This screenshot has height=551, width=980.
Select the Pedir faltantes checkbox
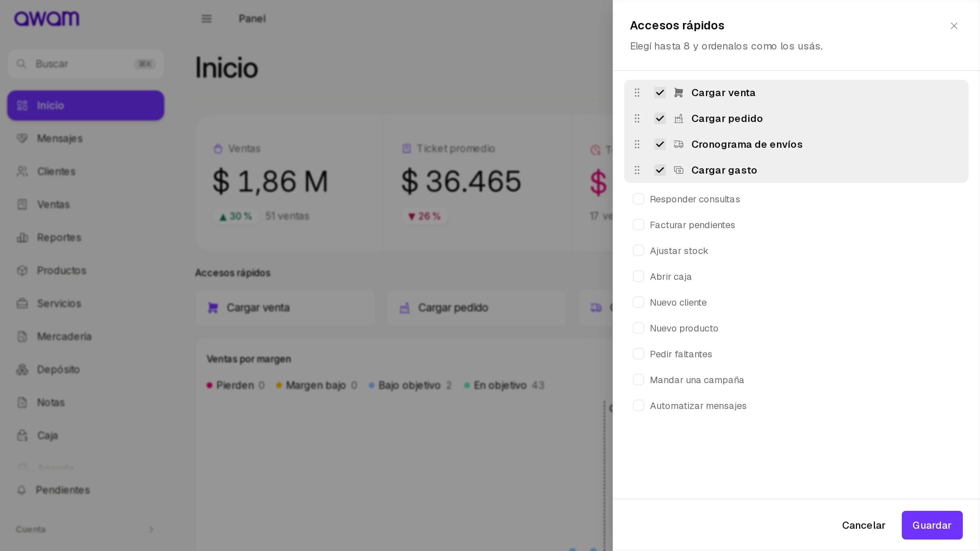[639, 354]
